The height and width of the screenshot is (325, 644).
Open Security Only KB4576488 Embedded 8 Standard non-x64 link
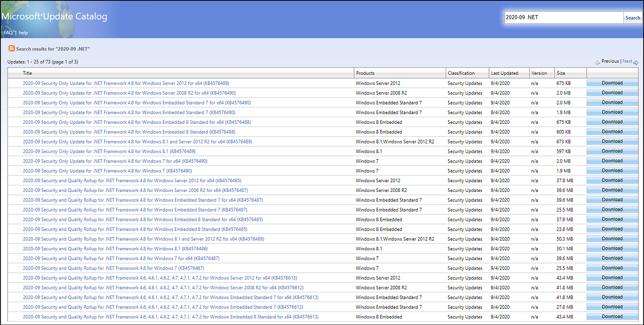click(129, 132)
